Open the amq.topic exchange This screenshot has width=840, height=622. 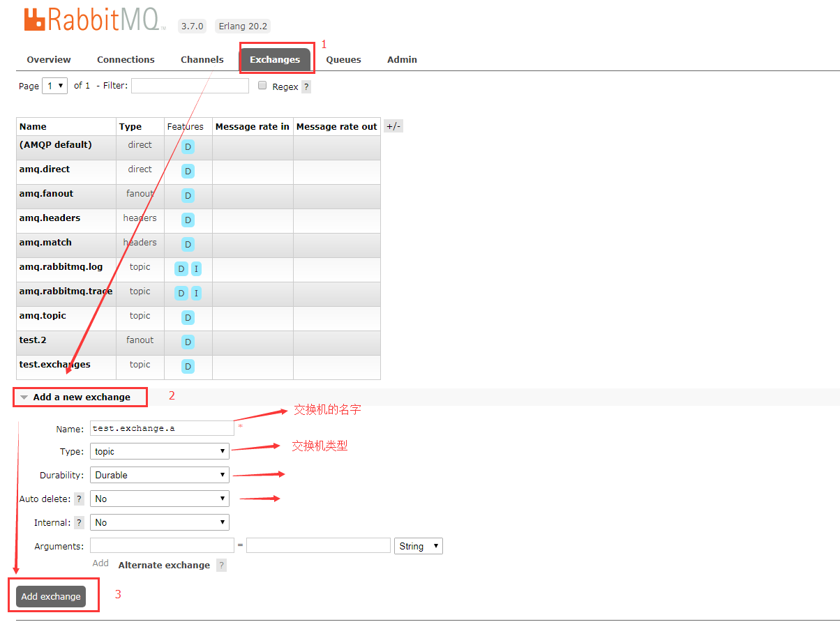(43, 315)
